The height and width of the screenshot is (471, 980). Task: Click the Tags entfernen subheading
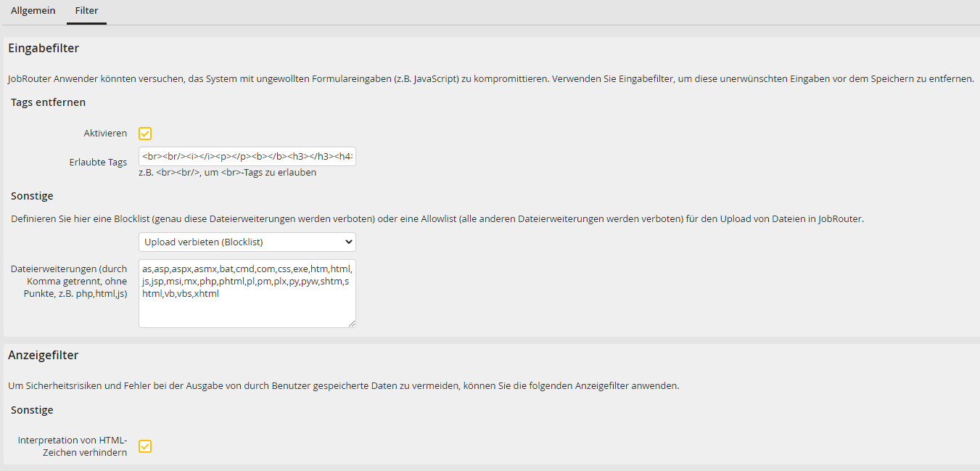click(49, 102)
